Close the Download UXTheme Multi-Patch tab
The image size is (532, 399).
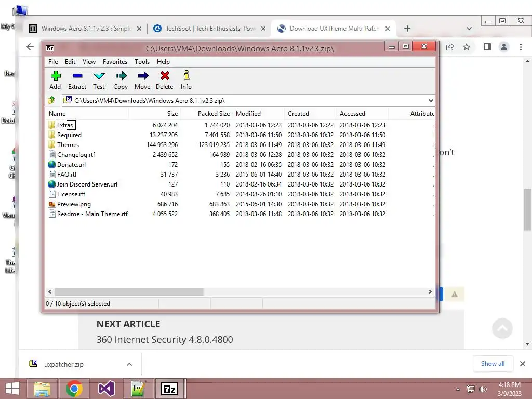tap(388, 29)
